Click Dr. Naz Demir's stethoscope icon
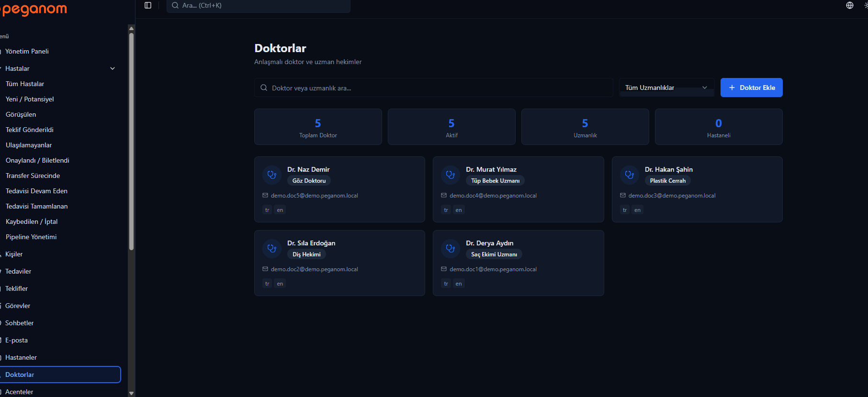 point(272,175)
